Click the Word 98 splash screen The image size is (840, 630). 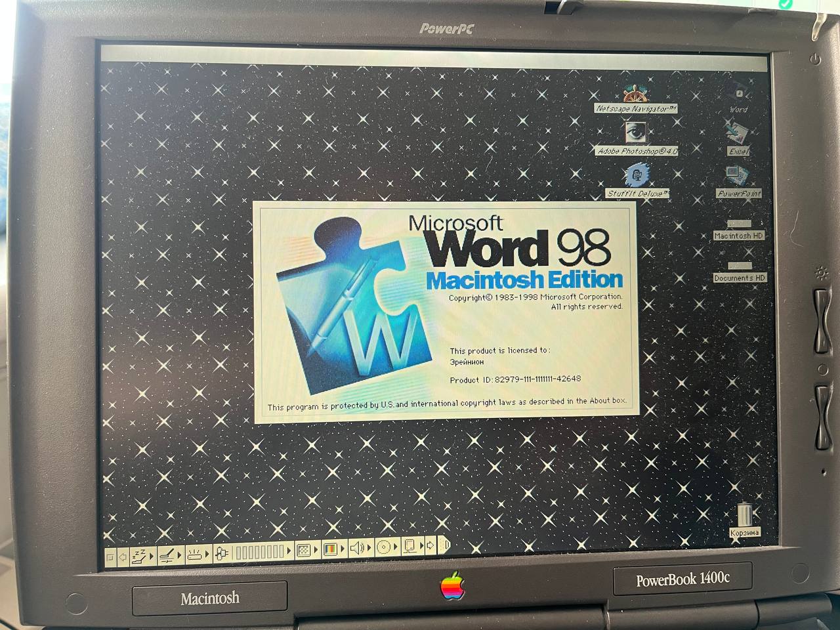(x=445, y=312)
